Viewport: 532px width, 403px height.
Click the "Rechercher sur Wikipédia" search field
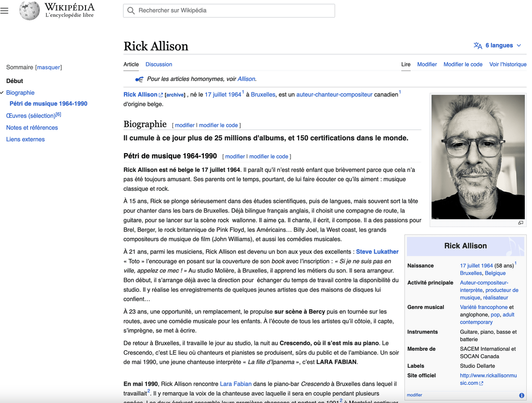coord(229,10)
